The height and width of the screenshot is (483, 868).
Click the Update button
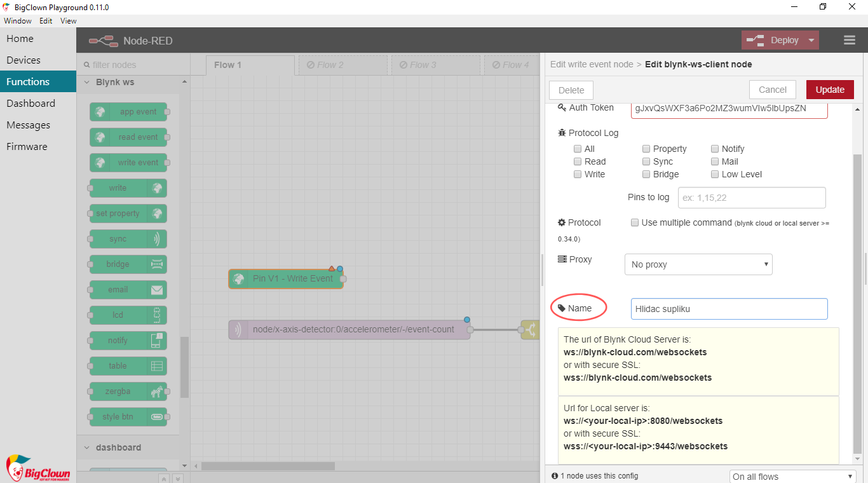click(x=830, y=90)
